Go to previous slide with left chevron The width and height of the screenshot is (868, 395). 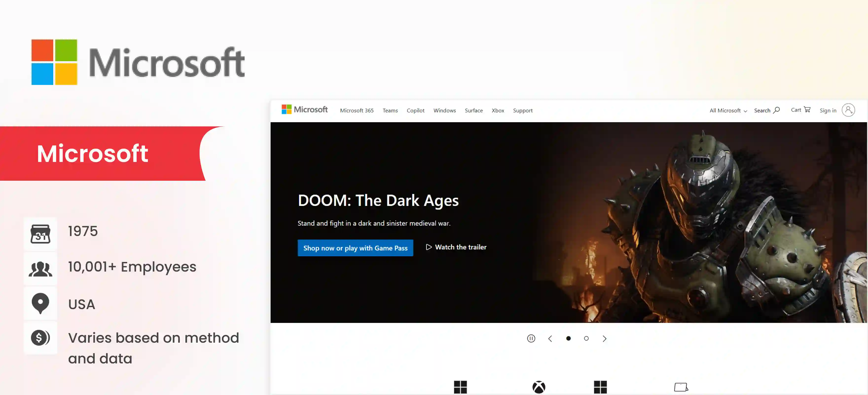550,338
